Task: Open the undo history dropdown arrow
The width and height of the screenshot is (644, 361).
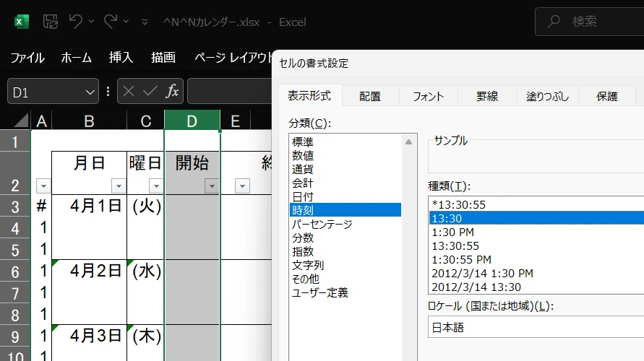Action: pyautogui.click(x=91, y=22)
